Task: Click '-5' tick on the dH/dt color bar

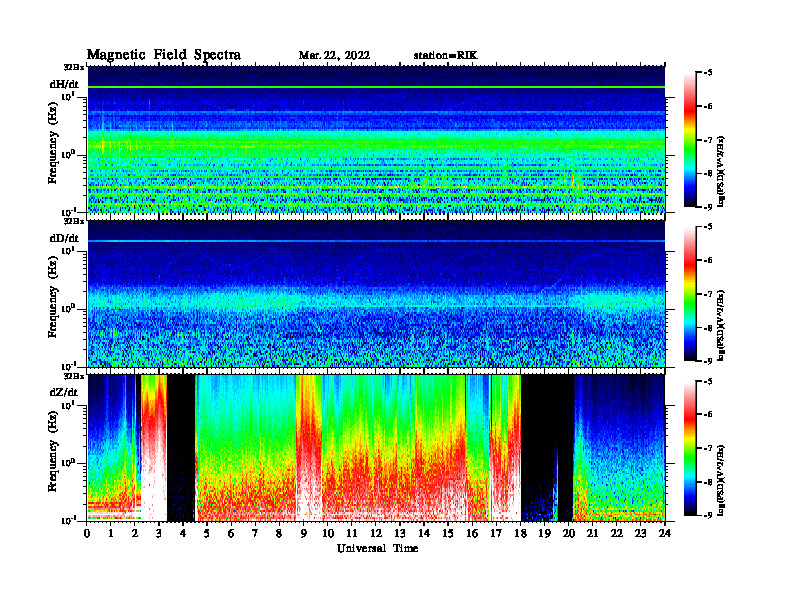Action: pyautogui.click(x=707, y=73)
